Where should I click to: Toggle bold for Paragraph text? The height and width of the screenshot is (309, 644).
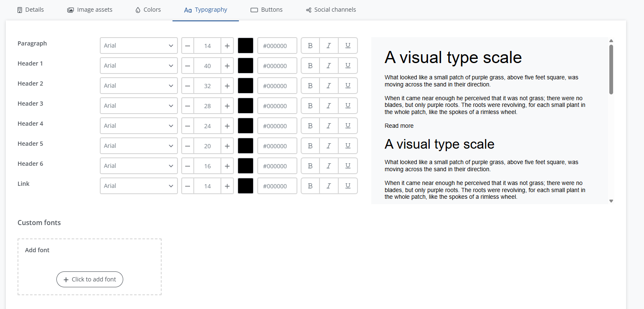[310, 46]
